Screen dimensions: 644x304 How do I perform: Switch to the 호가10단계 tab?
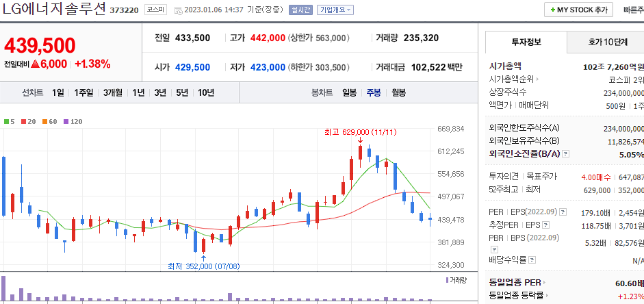[x=607, y=42]
